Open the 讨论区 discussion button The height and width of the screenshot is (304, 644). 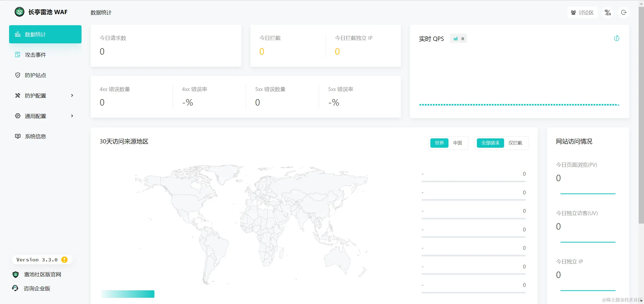tap(582, 13)
